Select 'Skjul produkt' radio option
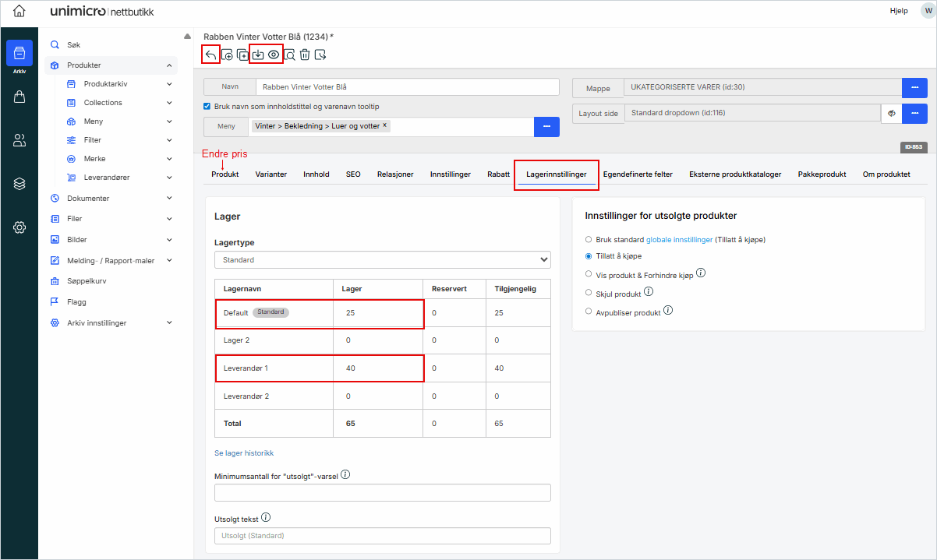Image resolution: width=937 pixels, height=560 pixels. [589, 293]
